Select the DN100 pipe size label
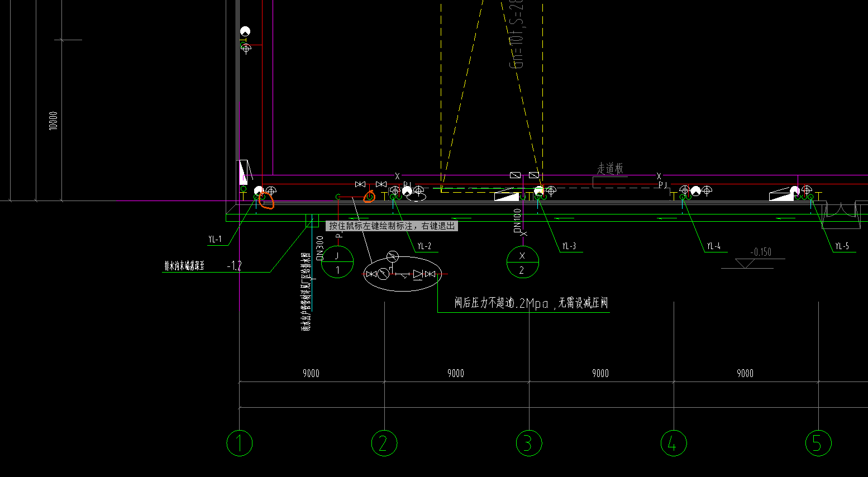The width and height of the screenshot is (868, 477). (517, 220)
